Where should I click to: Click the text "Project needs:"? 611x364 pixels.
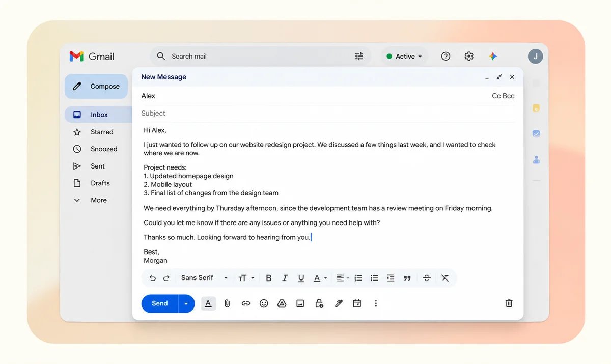click(165, 167)
